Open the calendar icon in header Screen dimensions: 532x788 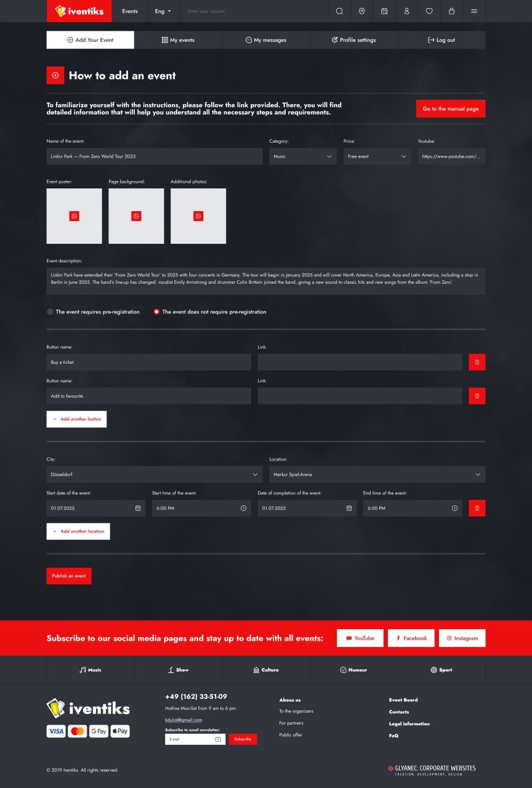click(x=384, y=11)
